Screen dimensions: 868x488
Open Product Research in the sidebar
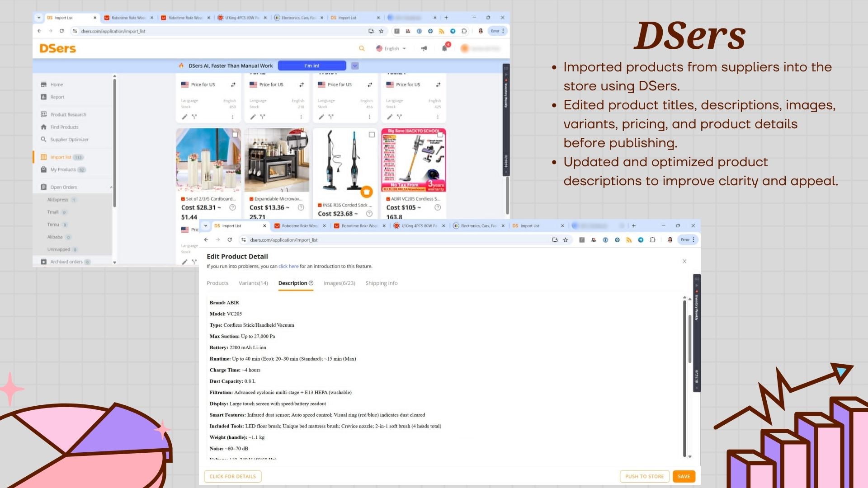pos(64,115)
